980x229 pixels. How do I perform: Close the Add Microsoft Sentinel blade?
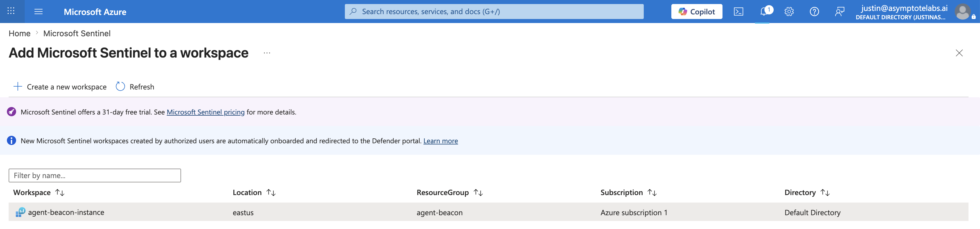[x=959, y=53]
